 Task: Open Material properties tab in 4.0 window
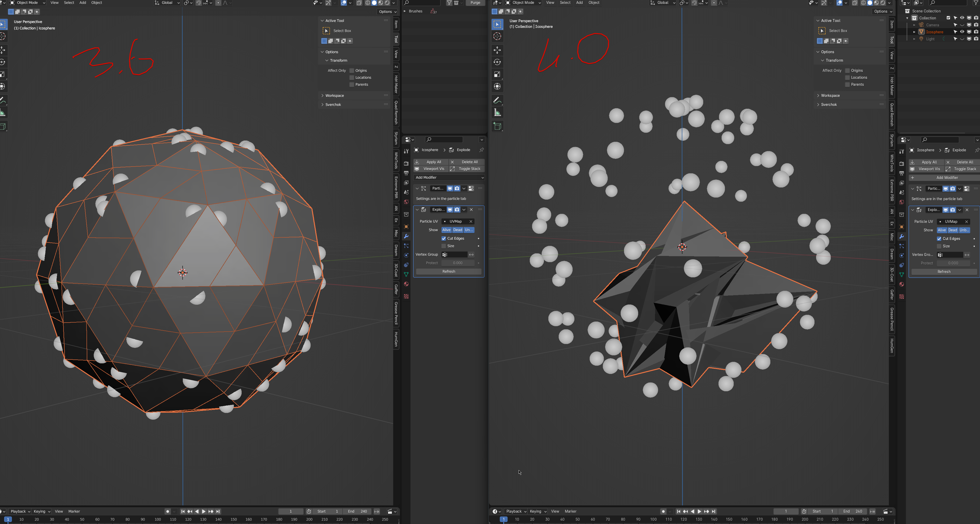(902, 284)
